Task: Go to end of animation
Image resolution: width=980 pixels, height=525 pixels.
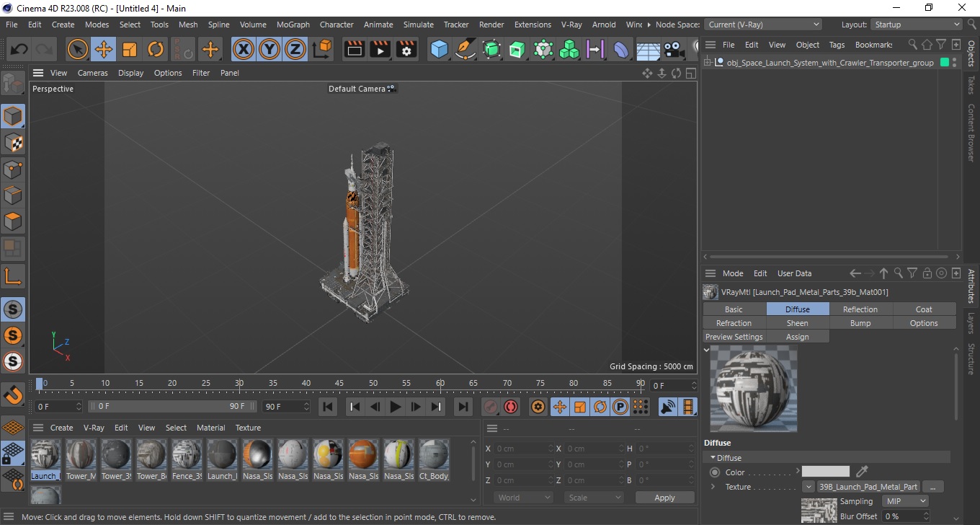Action: tap(463, 407)
